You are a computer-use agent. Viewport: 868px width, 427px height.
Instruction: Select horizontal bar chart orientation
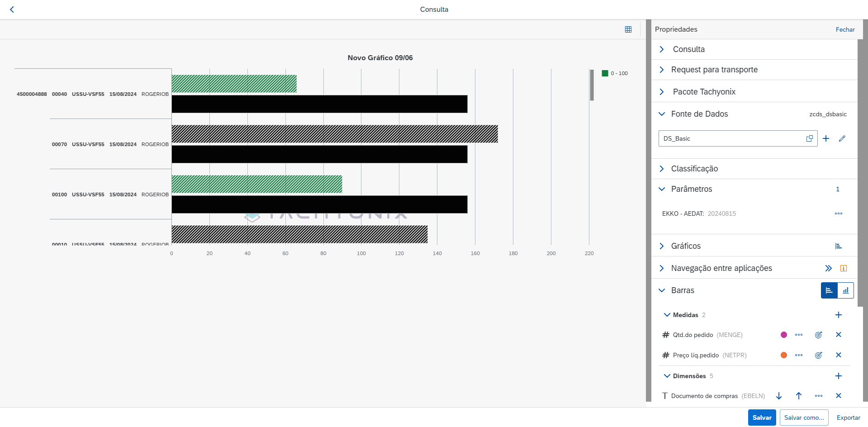pos(829,290)
